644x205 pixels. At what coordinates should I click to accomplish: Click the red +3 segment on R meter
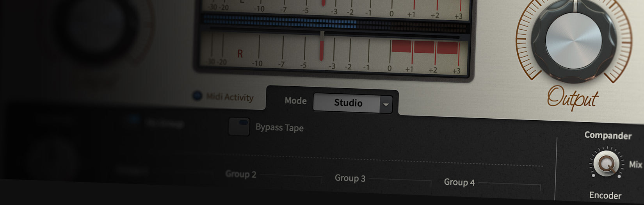coord(447,48)
